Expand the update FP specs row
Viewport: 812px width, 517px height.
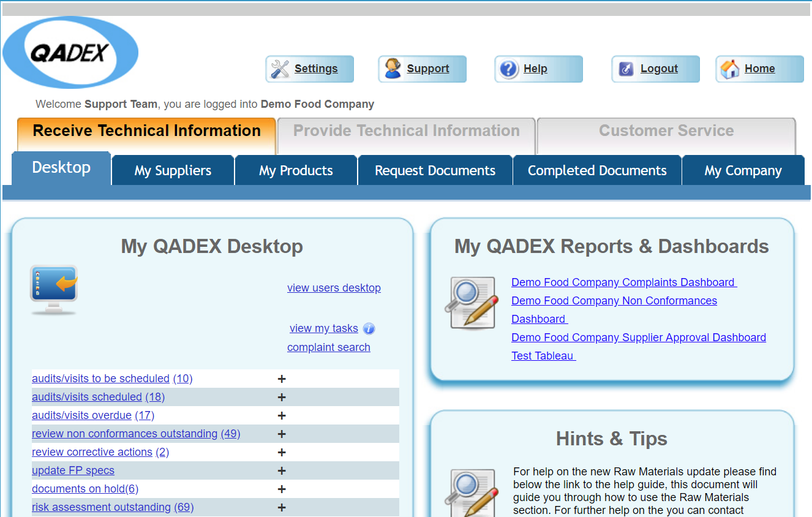(x=282, y=470)
